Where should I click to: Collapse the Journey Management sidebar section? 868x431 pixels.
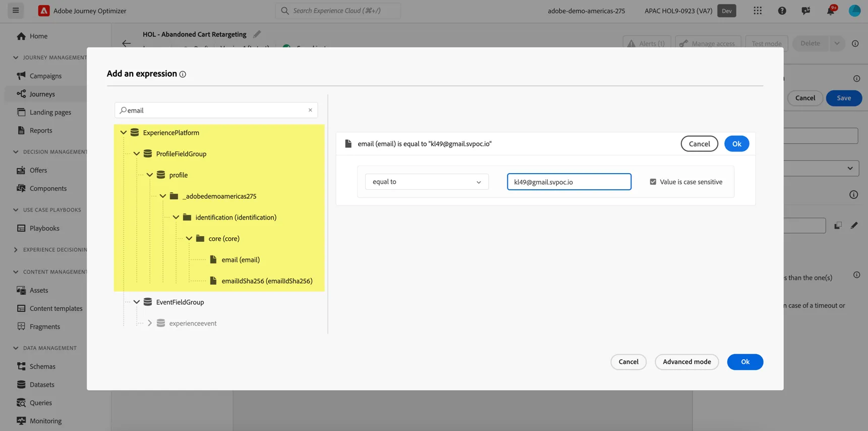16,58
